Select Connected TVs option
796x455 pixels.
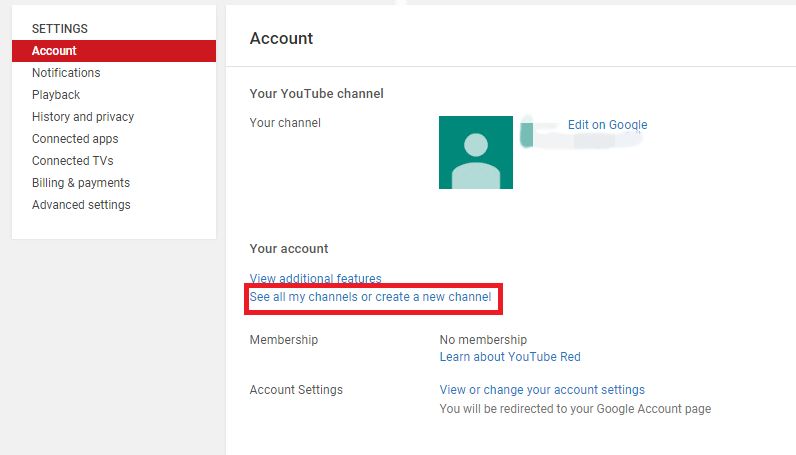pos(73,160)
